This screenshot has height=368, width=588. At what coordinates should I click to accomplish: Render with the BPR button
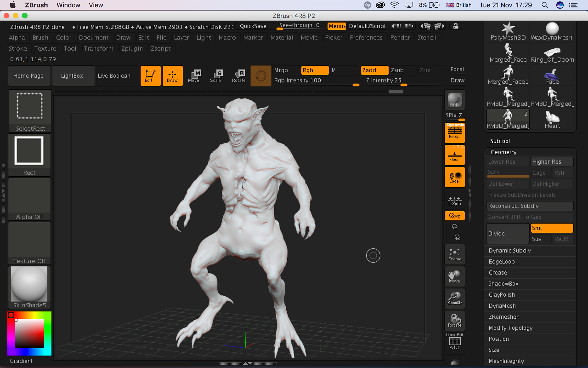point(454,100)
